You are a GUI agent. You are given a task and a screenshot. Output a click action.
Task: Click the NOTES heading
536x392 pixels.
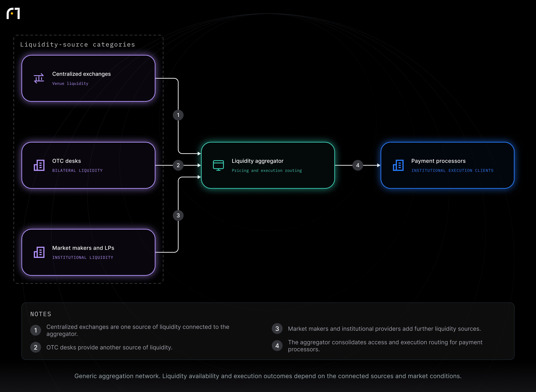pyautogui.click(x=41, y=314)
